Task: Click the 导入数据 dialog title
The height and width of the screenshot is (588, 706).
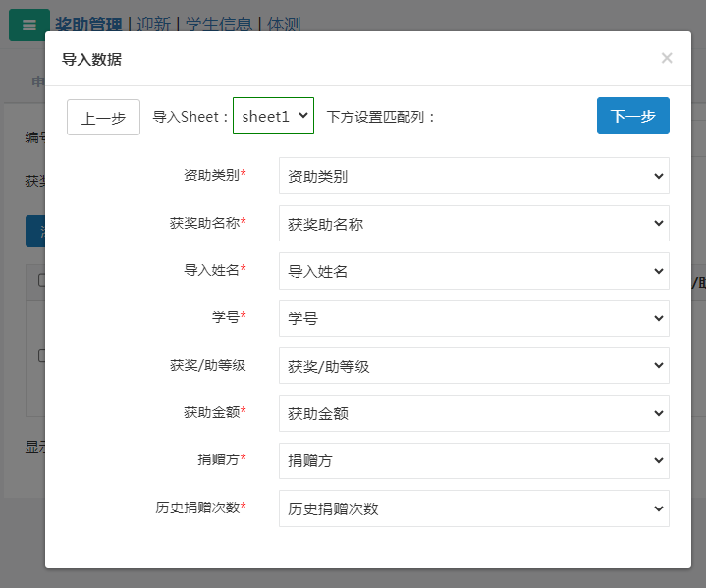Action: [91, 59]
